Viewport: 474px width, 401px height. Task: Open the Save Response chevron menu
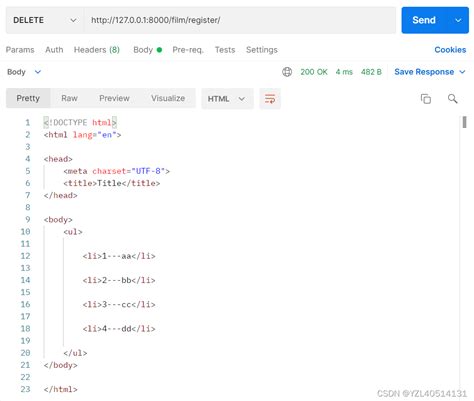[x=462, y=72]
